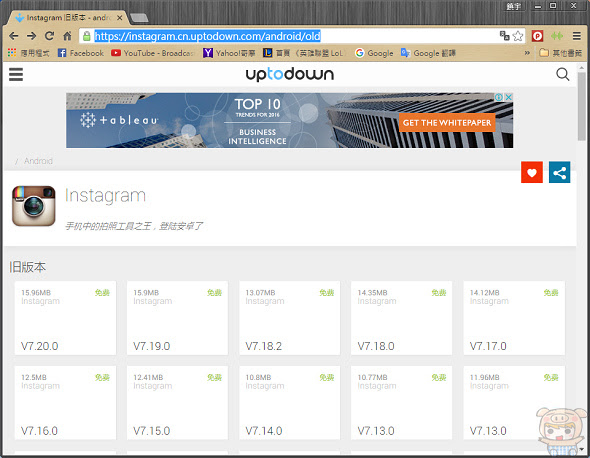Open the Facebook bookmark
Viewport: 590px width, 458px height.
tap(81, 53)
